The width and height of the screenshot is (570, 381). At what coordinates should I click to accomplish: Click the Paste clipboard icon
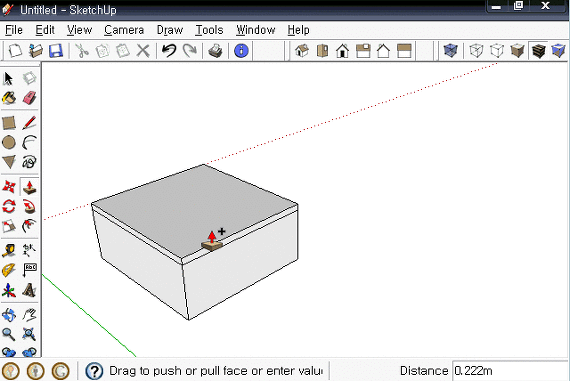[123, 51]
